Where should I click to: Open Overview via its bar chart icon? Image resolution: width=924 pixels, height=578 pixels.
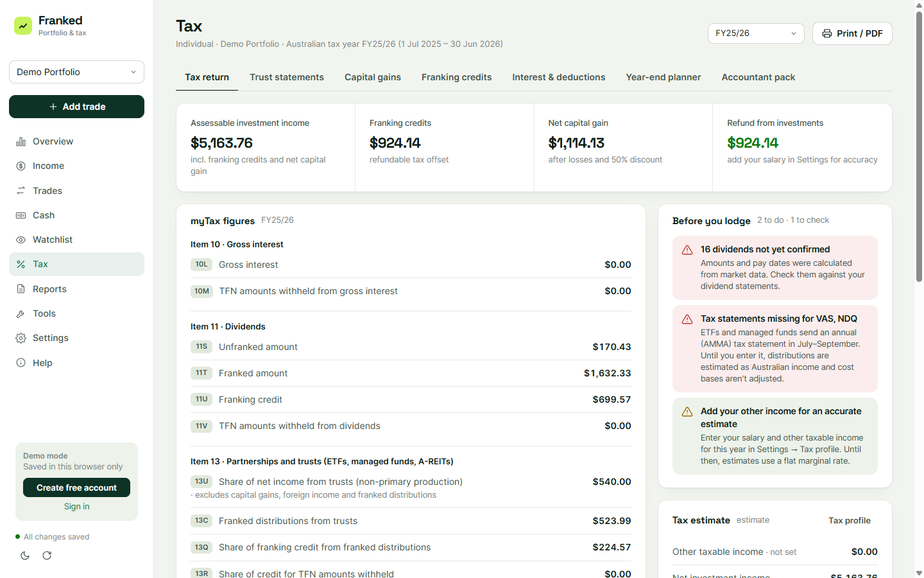pos(21,142)
